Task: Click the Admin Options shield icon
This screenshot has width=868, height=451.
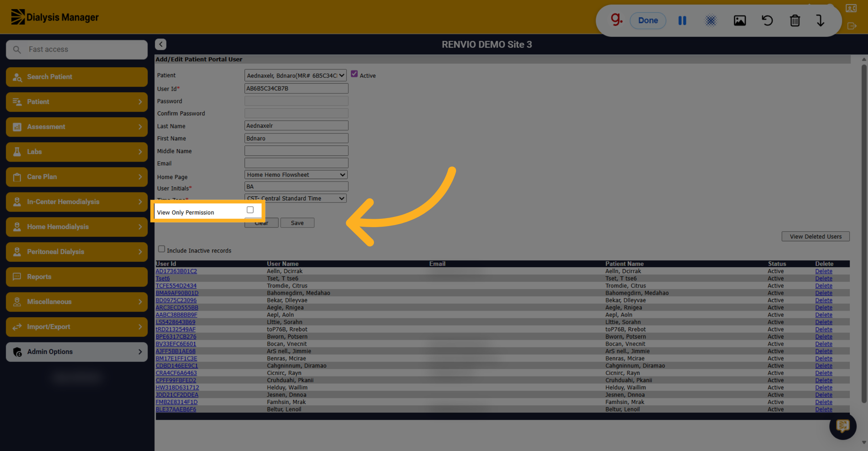Action: click(17, 352)
